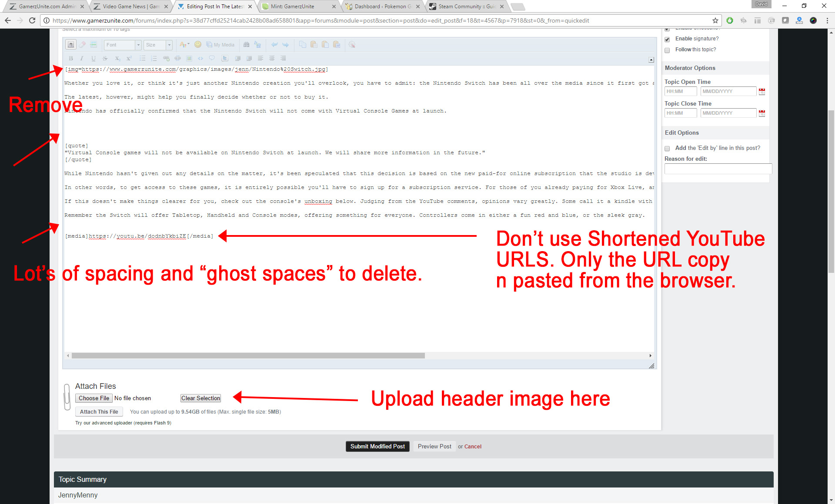Viewport: 835px width, 504px height.
Task: Apply subscript formatting
Action: (117, 58)
